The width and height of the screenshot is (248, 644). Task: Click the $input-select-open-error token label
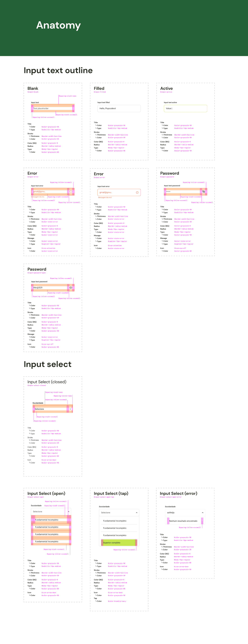(x=171, y=497)
